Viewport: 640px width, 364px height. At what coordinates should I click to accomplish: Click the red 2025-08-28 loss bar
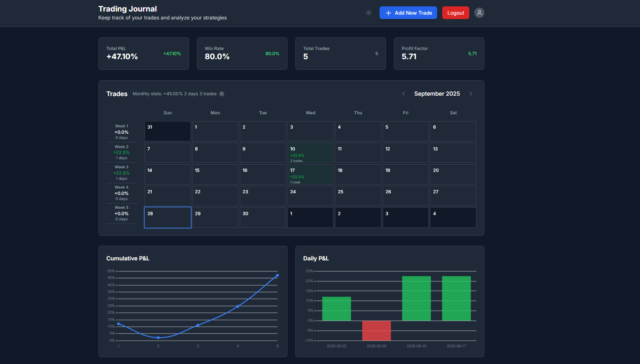[x=376, y=330]
